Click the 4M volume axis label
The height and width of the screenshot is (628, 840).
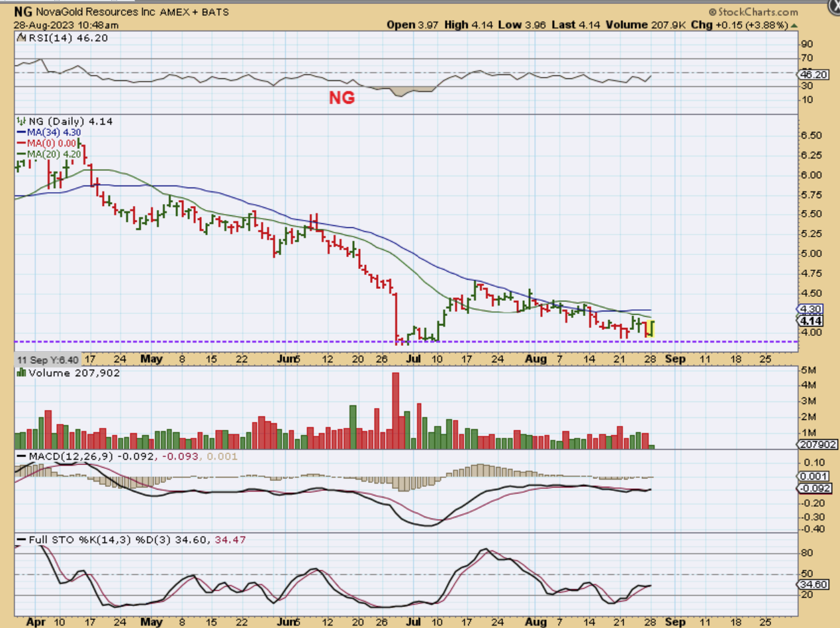tap(808, 385)
